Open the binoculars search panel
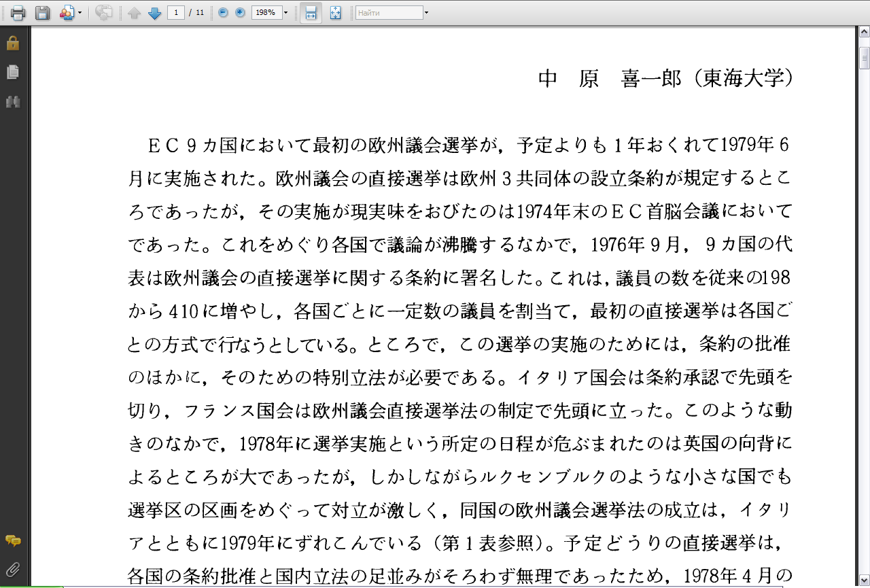870x588 pixels. point(13,102)
